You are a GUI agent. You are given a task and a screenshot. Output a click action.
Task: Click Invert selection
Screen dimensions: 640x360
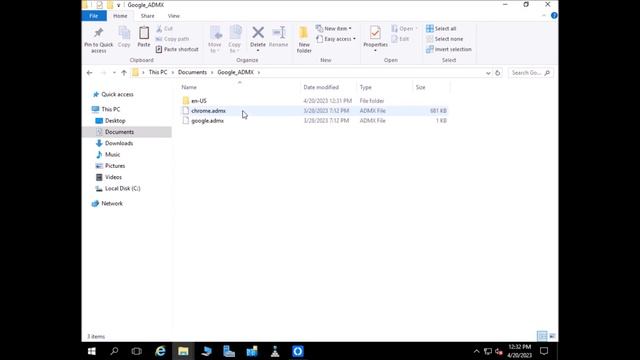[449, 49]
